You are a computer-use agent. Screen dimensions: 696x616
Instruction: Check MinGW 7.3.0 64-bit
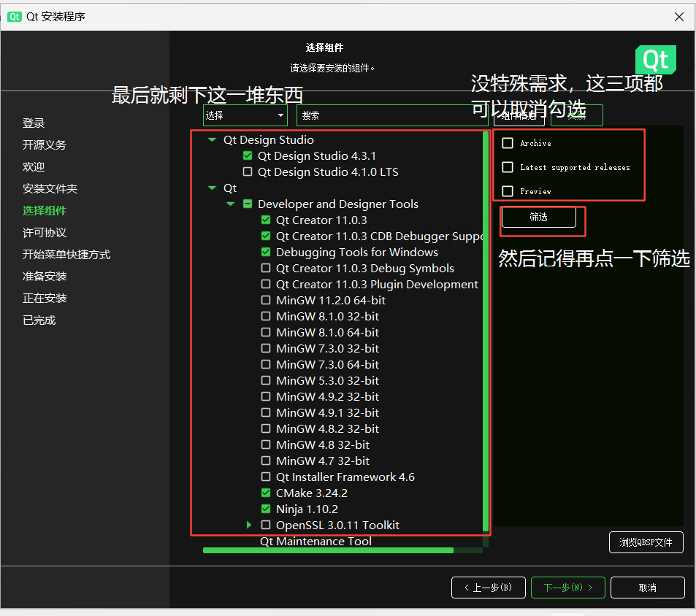click(x=266, y=364)
